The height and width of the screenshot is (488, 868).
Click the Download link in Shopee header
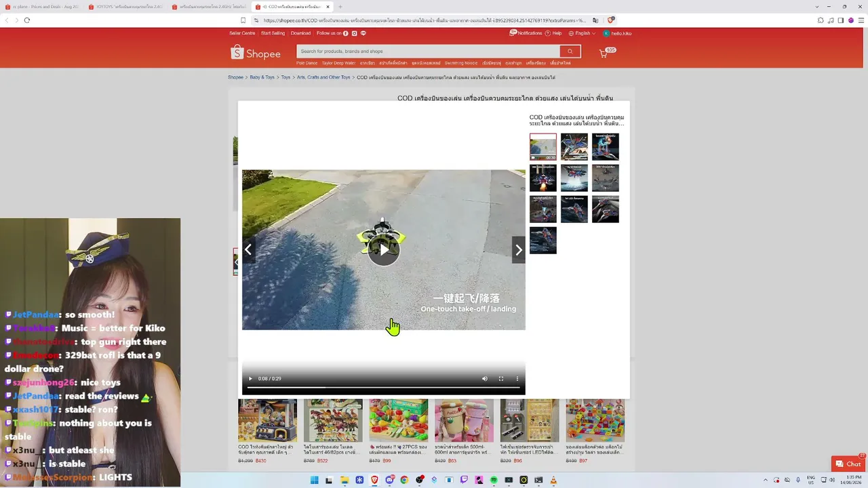[300, 33]
